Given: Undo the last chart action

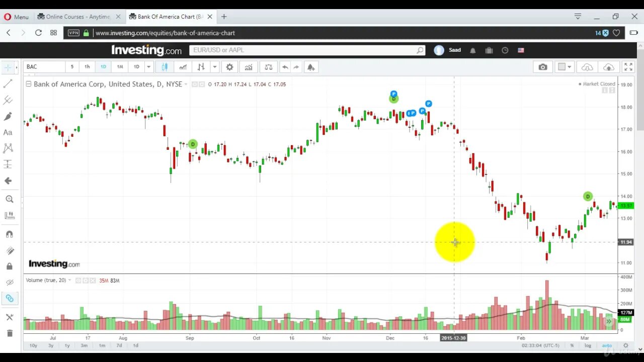Looking at the screenshot, I should pos(285,67).
